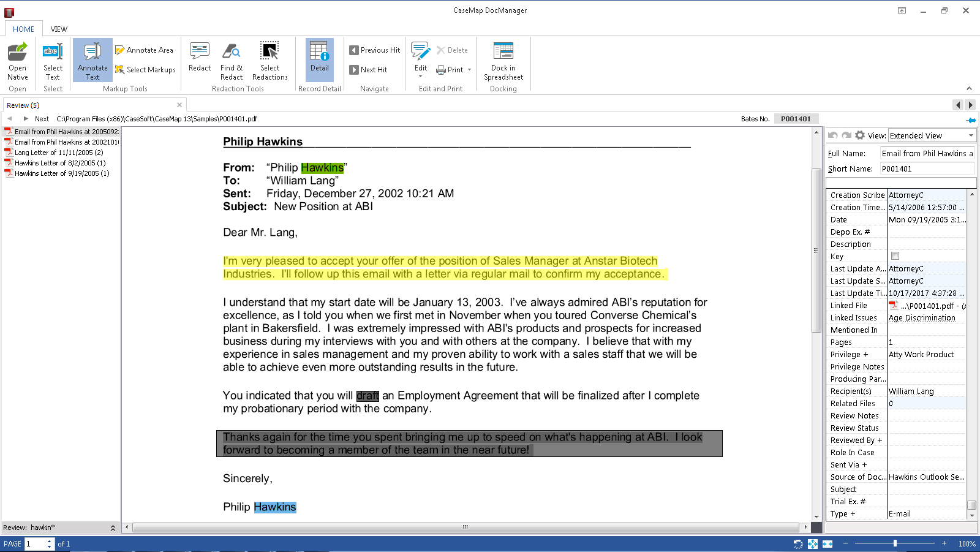The height and width of the screenshot is (552, 980).
Task: Click the Next Hit navigation button
Action: [x=373, y=69]
